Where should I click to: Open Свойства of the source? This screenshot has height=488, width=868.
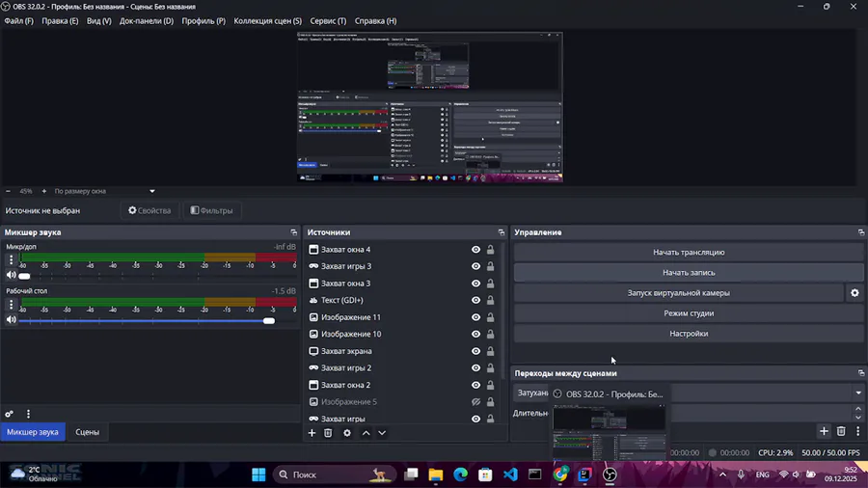(x=150, y=211)
